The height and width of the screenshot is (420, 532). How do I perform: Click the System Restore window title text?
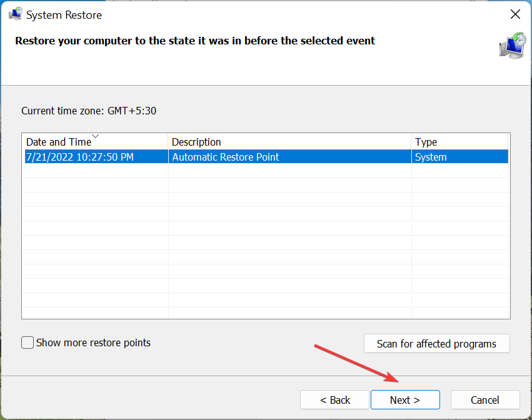coord(64,15)
